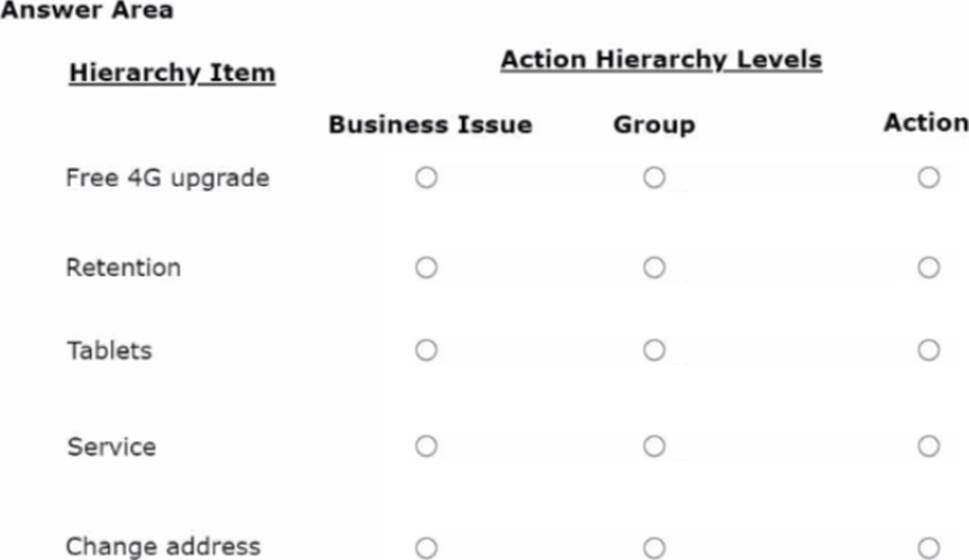
Task: Select Action for Free 4G upgrade
Action: pos(928,178)
